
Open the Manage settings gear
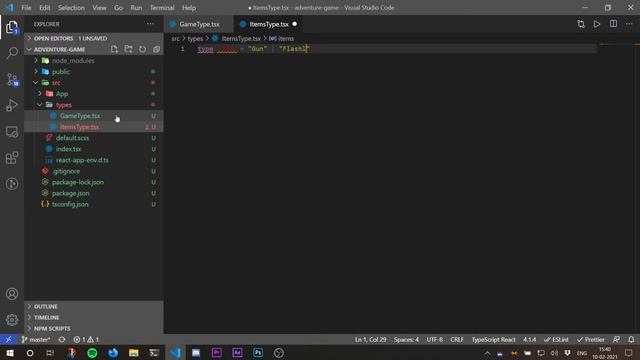click(12, 320)
